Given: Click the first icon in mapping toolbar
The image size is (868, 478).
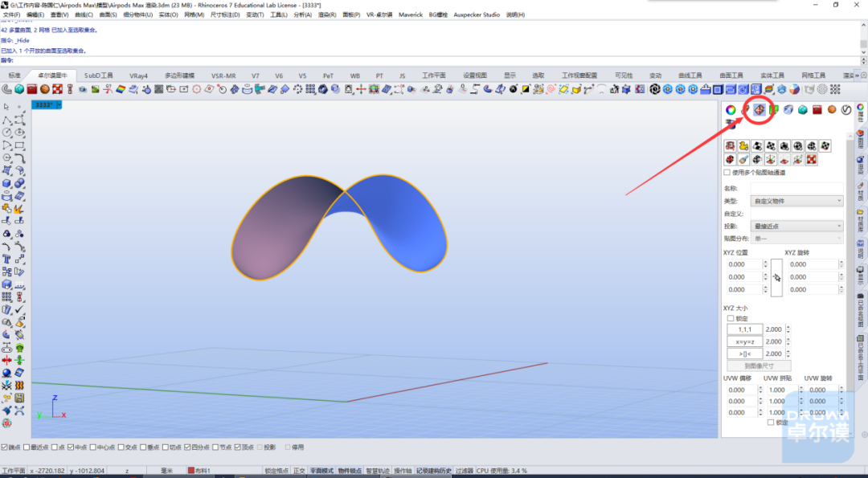Looking at the screenshot, I should pyautogui.click(x=730, y=146).
